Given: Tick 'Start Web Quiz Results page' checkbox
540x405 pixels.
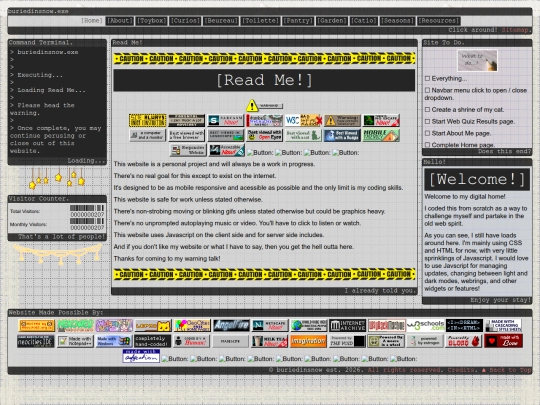Looking at the screenshot, I should pyautogui.click(x=427, y=121).
